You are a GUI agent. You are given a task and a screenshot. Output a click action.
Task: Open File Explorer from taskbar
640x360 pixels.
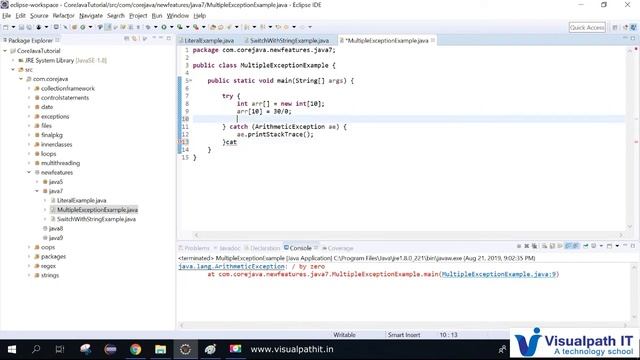pos(160,349)
